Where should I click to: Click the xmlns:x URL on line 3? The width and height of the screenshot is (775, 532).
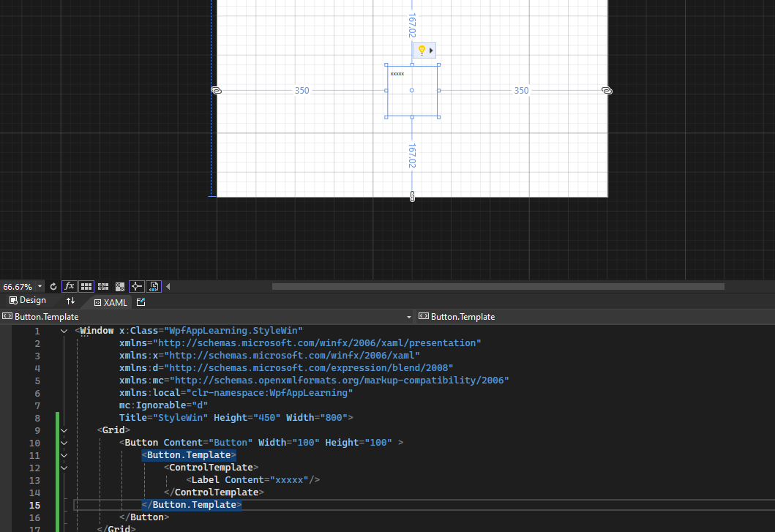click(292, 355)
